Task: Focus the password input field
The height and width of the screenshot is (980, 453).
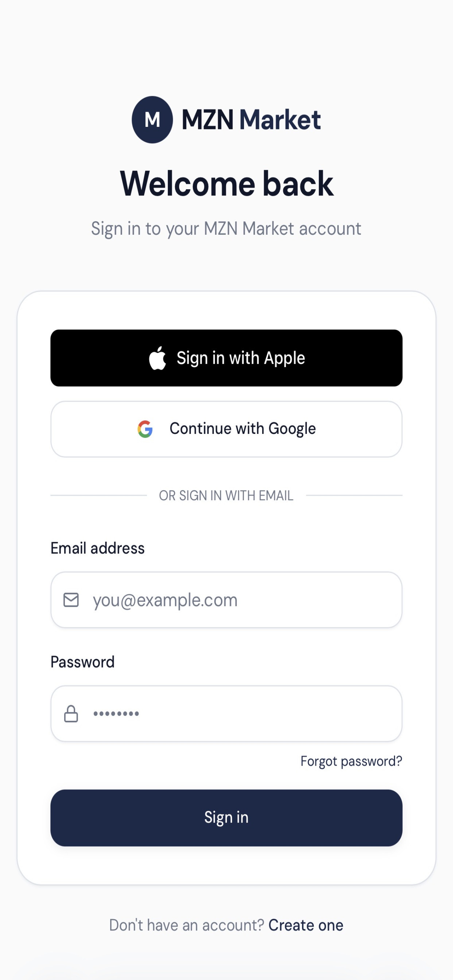Action: click(x=226, y=714)
